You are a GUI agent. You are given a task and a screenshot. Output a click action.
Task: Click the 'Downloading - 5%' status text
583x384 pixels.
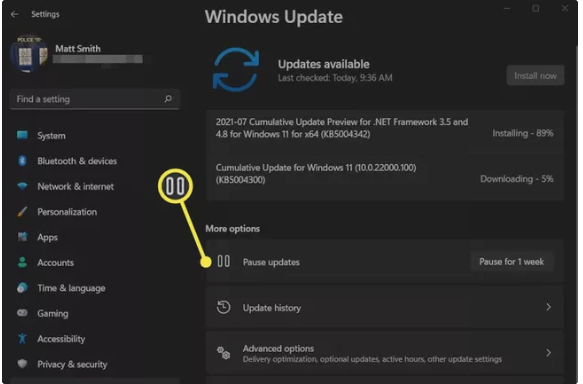(517, 179)
